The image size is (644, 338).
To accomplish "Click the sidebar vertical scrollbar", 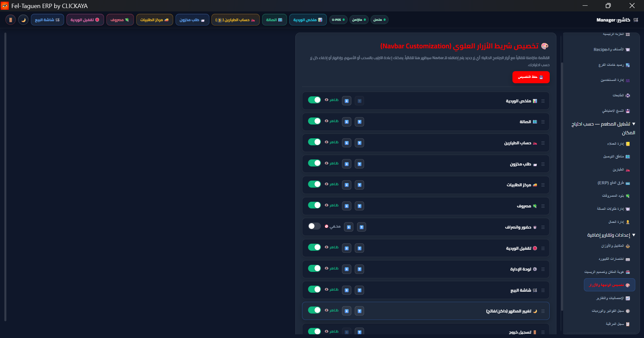I will pyautogui.click(x=562, y=186).
